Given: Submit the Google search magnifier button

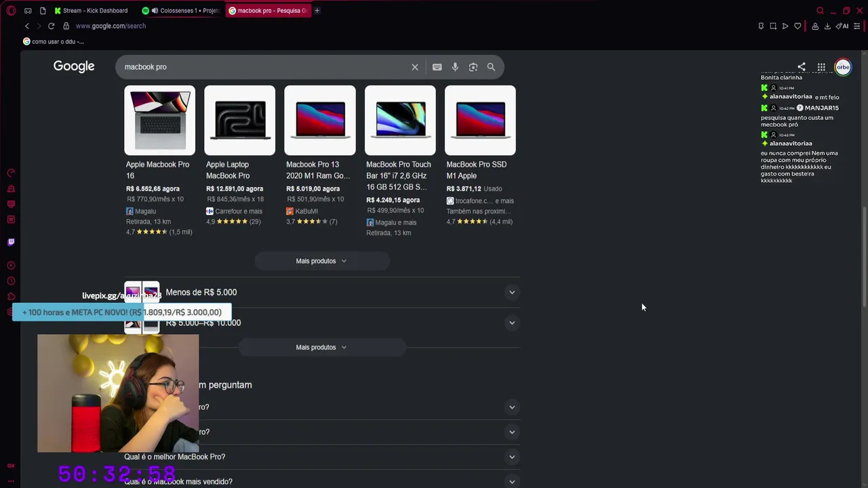Looking at the screenshot, I should click(x=491, y=67).
